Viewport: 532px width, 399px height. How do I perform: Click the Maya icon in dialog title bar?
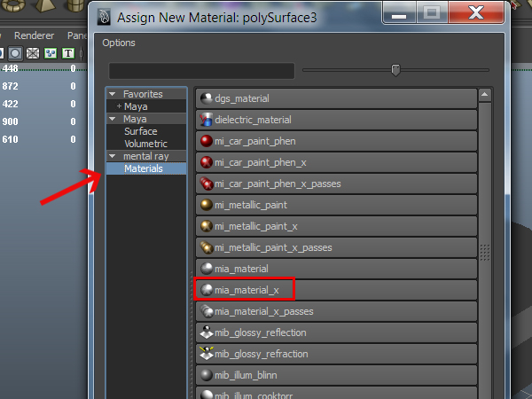pos(104,17)
